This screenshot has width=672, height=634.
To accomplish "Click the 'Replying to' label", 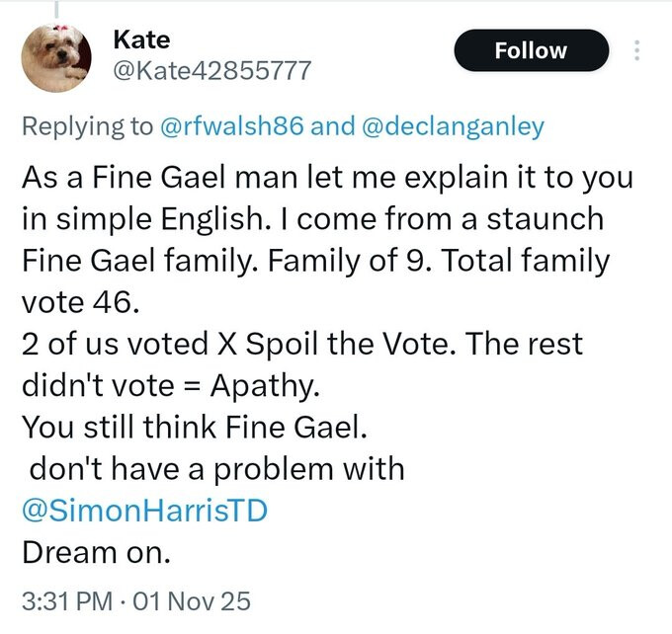I will click(87, 126).
